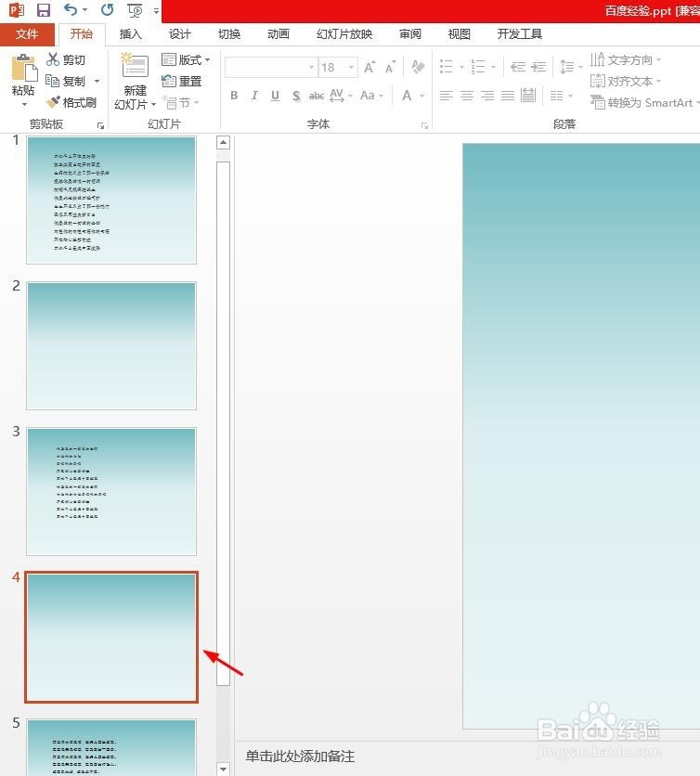Open the font size 18 dropdown
The width and height of the screenshot is (700, 776).
point(352,68)
